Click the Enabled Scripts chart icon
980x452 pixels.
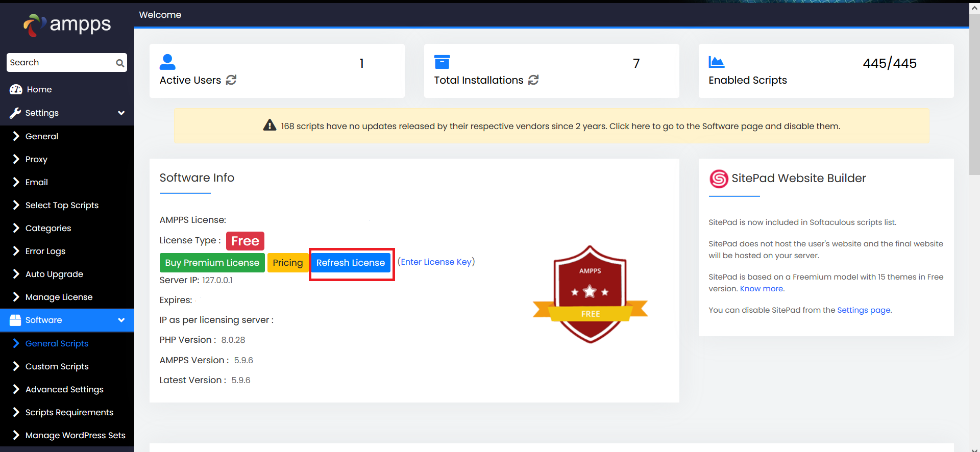(x=717, y=62)
